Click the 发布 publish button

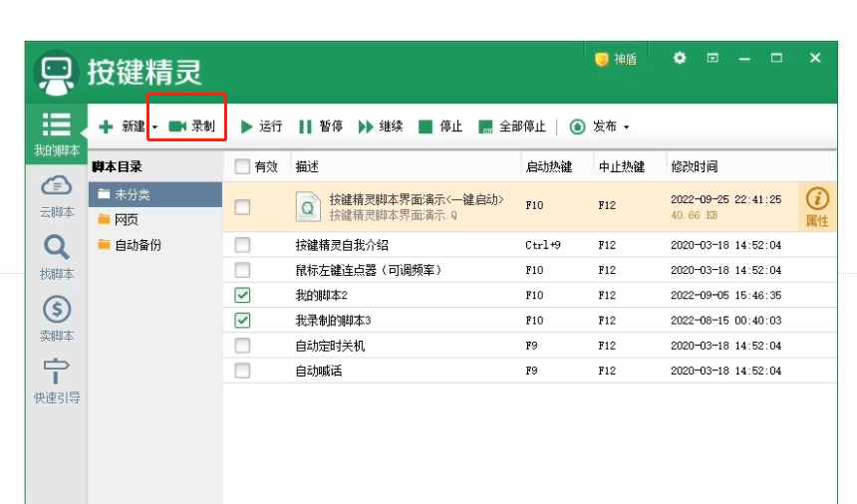pyautogui.click(x=593, y=126)
